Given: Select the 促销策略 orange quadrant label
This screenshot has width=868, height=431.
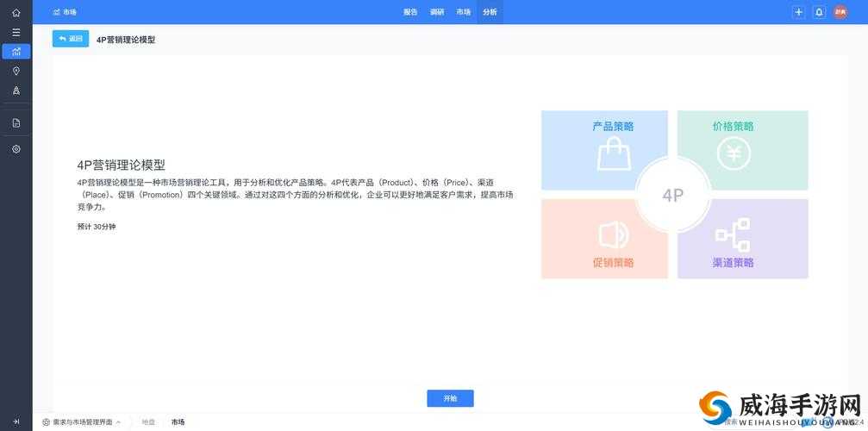Looking at the screenshot, I should 614,262.
